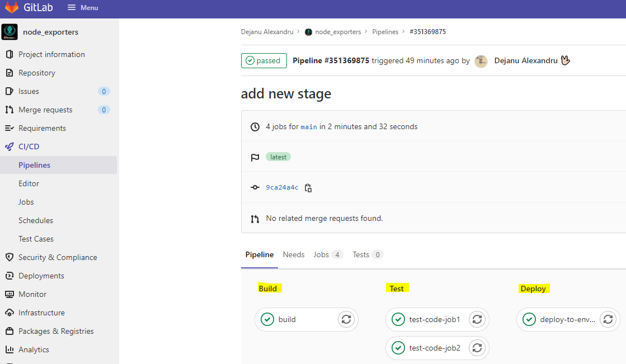Click the Analytics chart icon
This screenshot has height=364, width=626.
[10, 349]
